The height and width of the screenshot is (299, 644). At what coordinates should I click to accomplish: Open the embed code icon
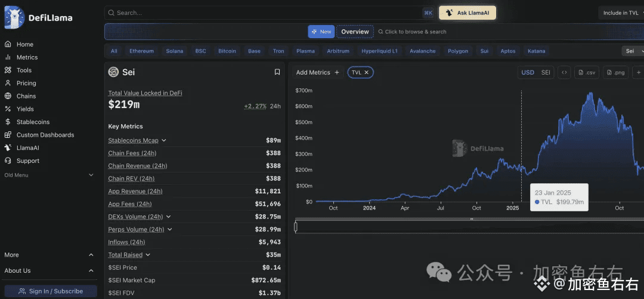pos(563,72)
